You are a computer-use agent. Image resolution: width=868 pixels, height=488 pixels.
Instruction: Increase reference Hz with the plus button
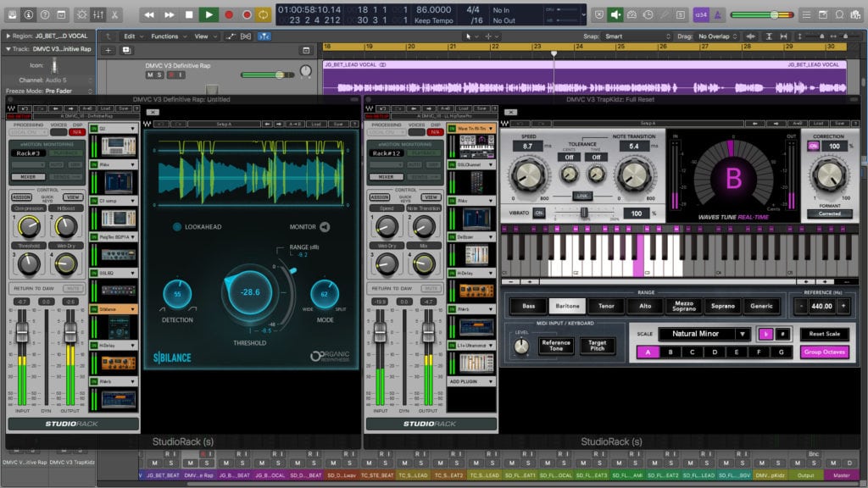[x=843, y=306]
